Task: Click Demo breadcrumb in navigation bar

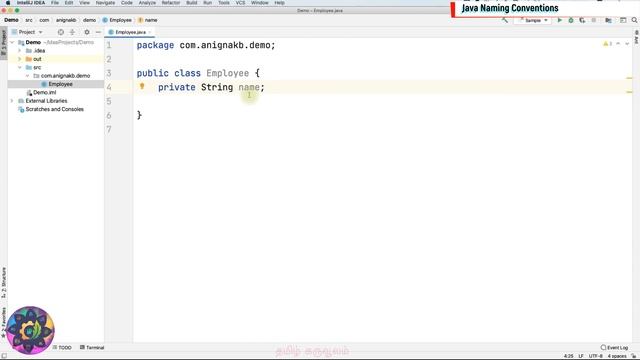Action: coord(11,20)
